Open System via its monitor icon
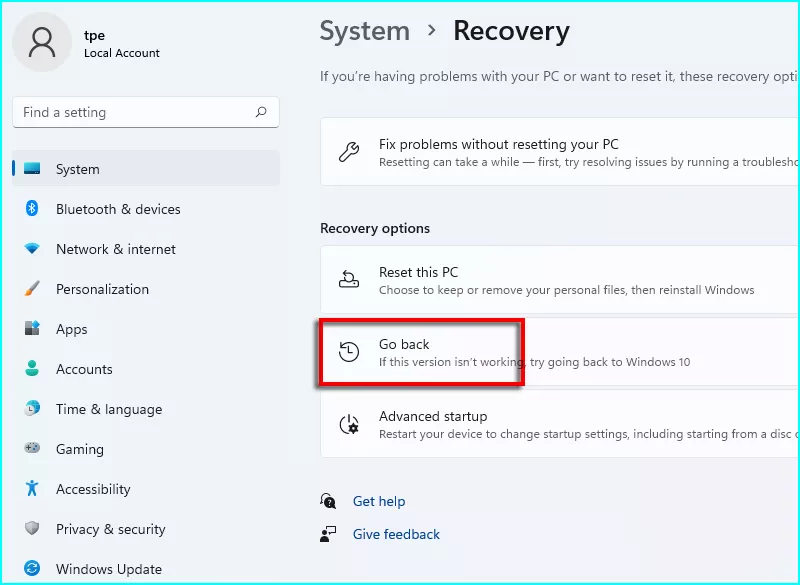Screen dimensions: 800x585 tap(32, 169)
